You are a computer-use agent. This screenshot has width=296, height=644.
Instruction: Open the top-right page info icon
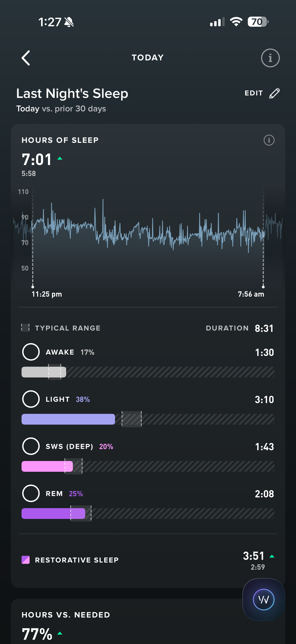270,58
